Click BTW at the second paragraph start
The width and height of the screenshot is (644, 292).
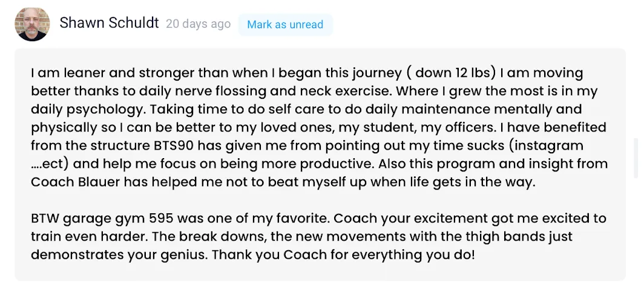point(45,218)
